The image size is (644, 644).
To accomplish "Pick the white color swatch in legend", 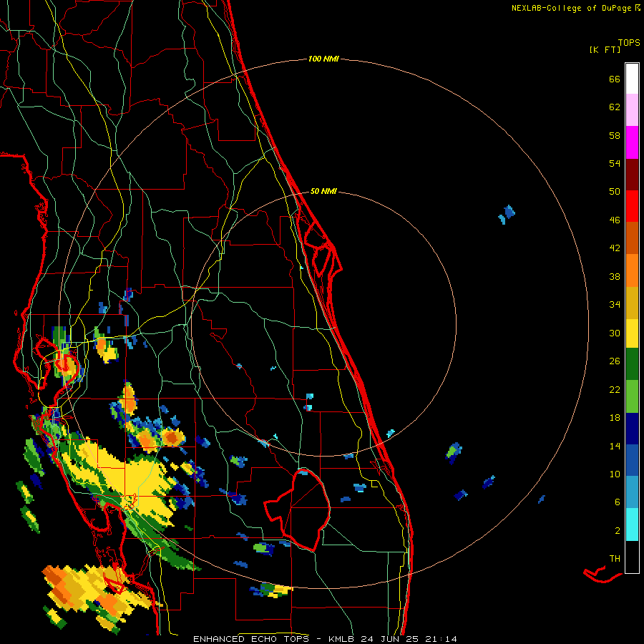I will tap(632, 79).
